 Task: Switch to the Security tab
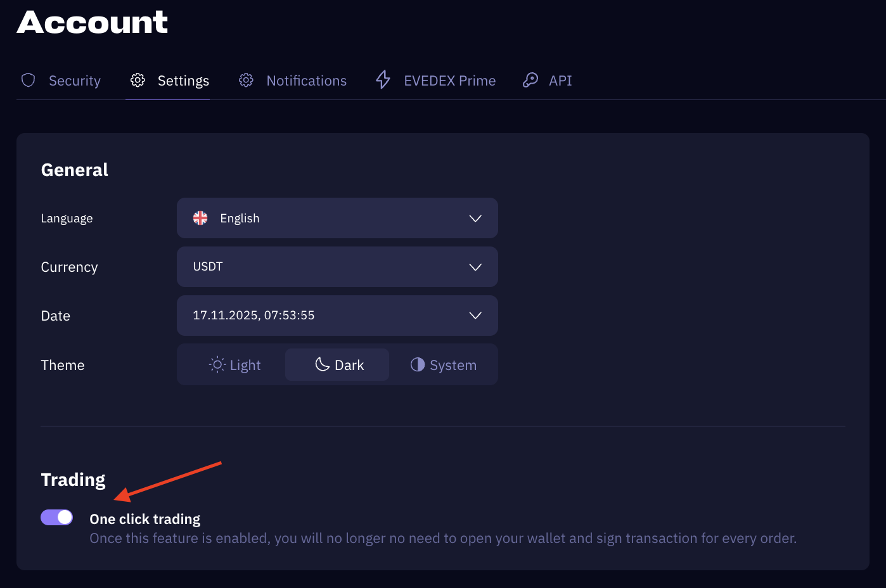pos(75,80)
